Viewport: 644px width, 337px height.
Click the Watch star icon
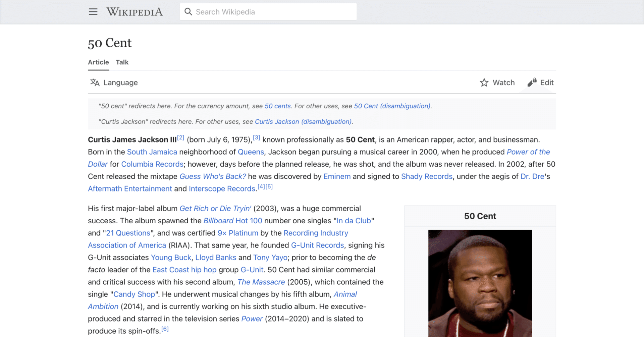[x=484, y=82]
